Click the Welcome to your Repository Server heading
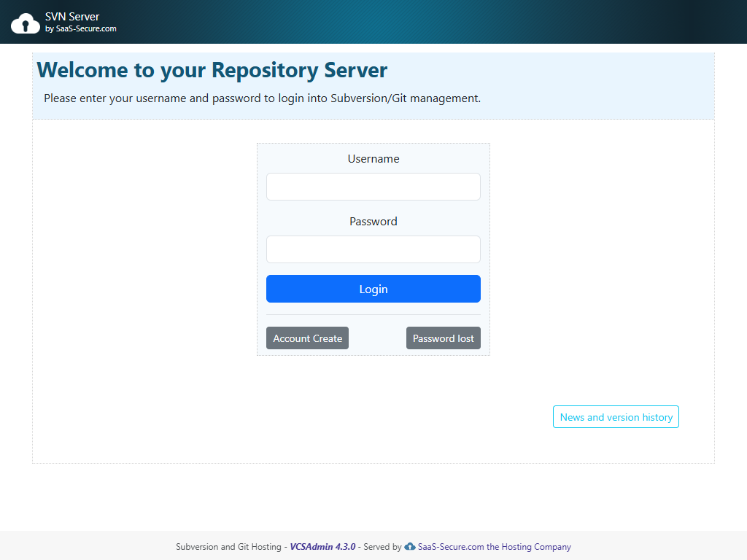Screen dimensions: 747x560 pyautogui.click(x=212, y=70)
